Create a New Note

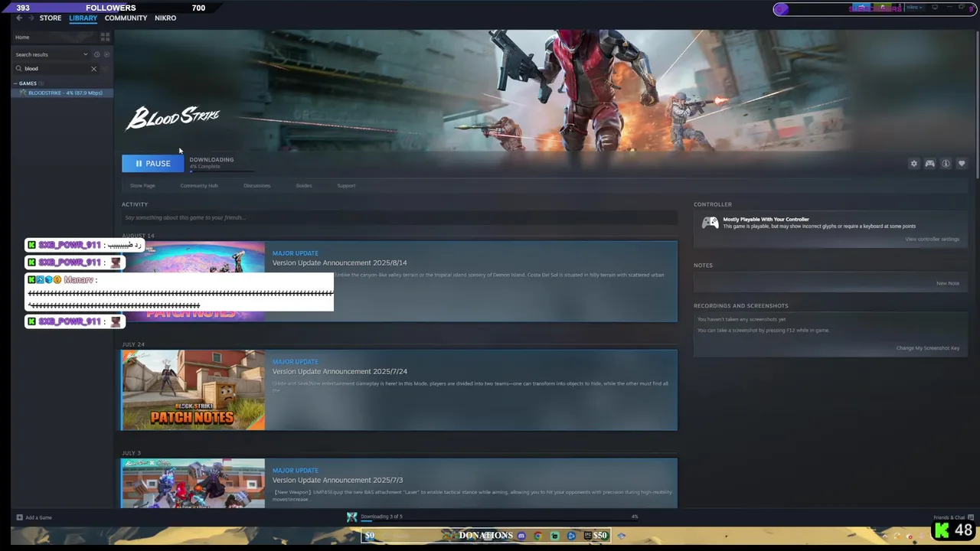pos(947,283)
